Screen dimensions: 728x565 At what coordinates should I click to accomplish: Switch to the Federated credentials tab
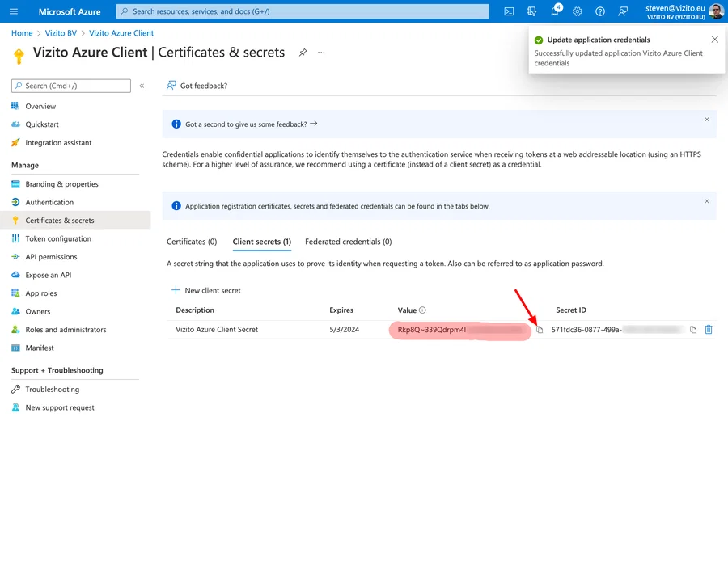pyautogui.click(x=348, y=241)
